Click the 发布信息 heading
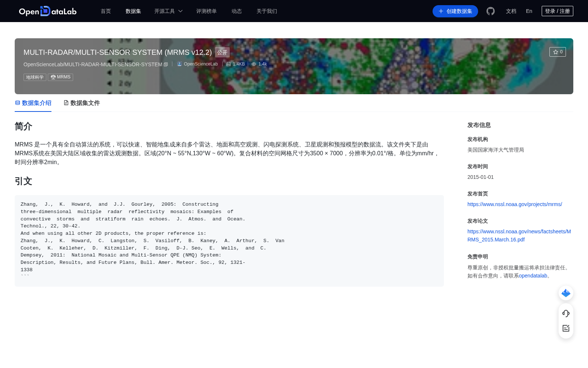The height and width of the screenshot is (368, 588). (479, 125)
